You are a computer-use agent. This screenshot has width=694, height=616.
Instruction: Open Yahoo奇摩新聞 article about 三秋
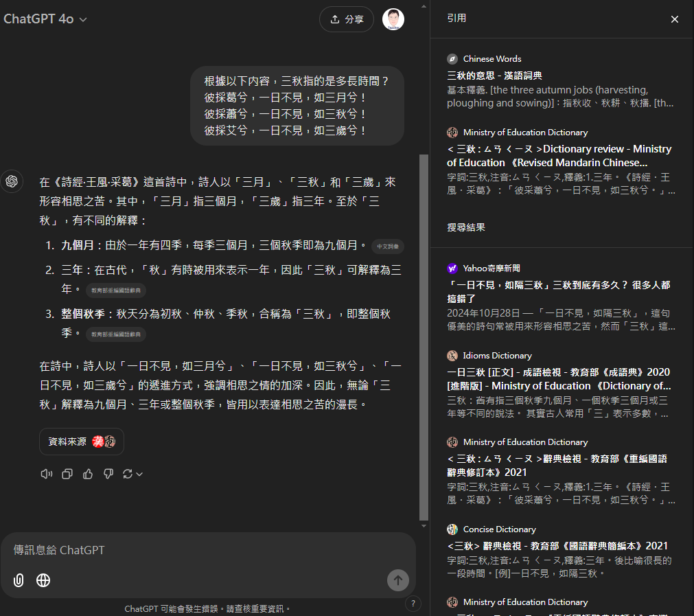click(559, 291)
